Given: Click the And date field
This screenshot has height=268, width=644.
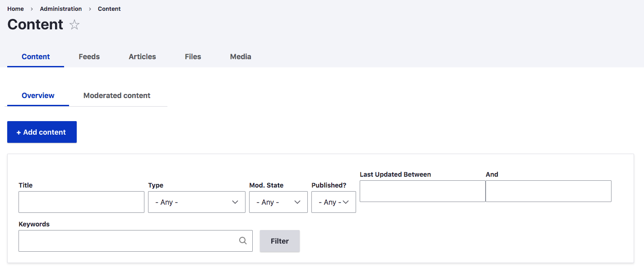Looking at the screenshot, I should [548, 191].
